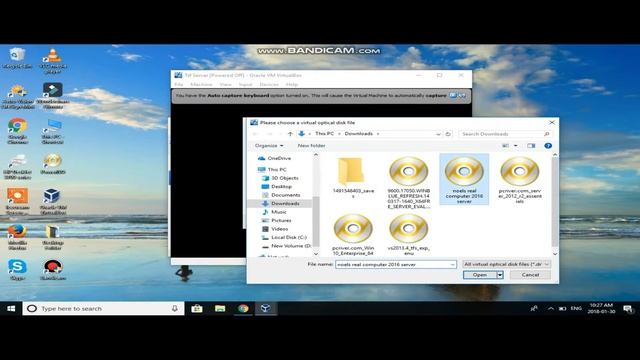The image size is (640, 360).
Task: Select Music in the navigation pane
Action: [274, 212]
